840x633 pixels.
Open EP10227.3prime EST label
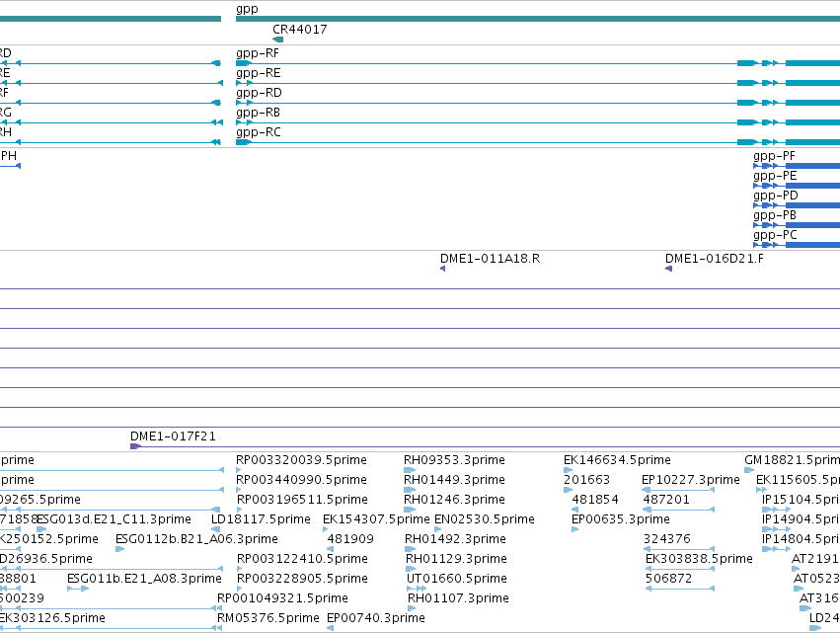[x=691, y=480]
